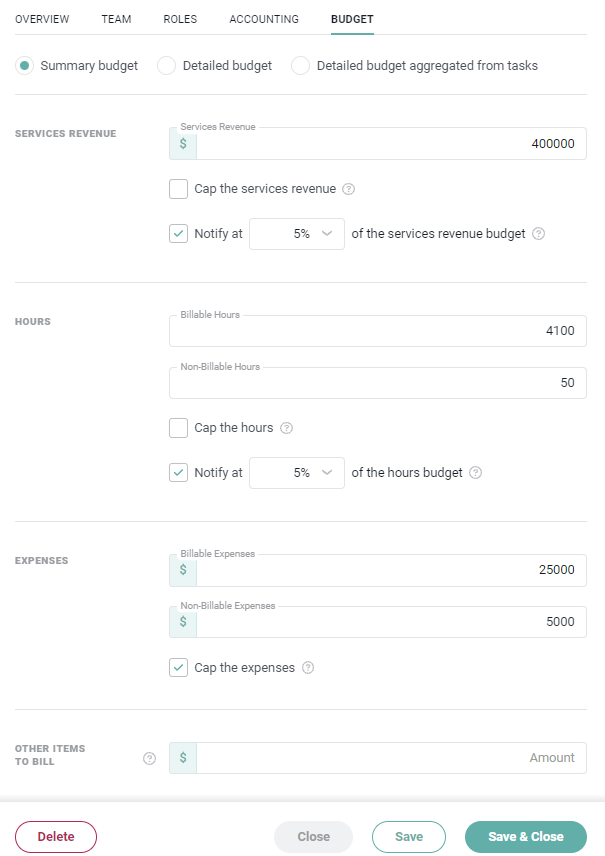Screen dimensions: 605x856
Task: Enable Cap the services revenue checkbox
Action: (179, 189)
